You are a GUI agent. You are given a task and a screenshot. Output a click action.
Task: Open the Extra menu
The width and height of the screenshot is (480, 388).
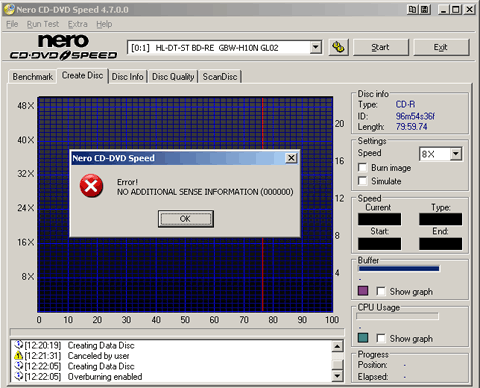tap(78, 24)
